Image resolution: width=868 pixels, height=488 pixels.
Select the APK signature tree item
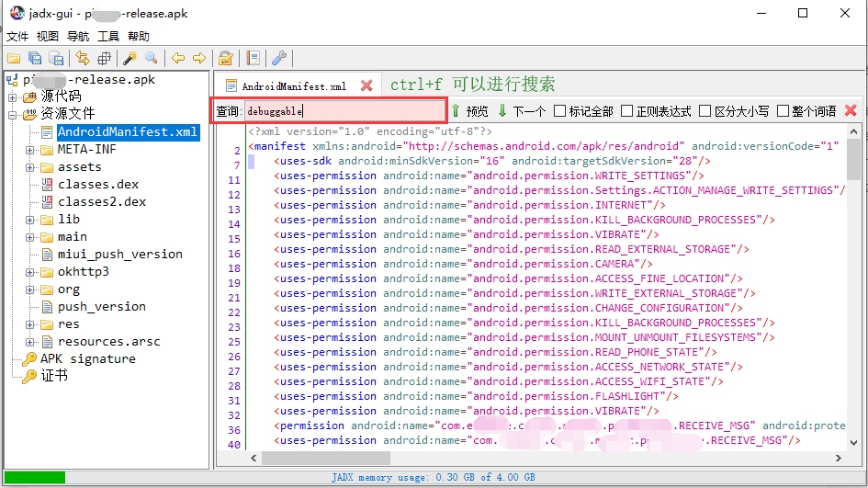click(x=87, y=359)
